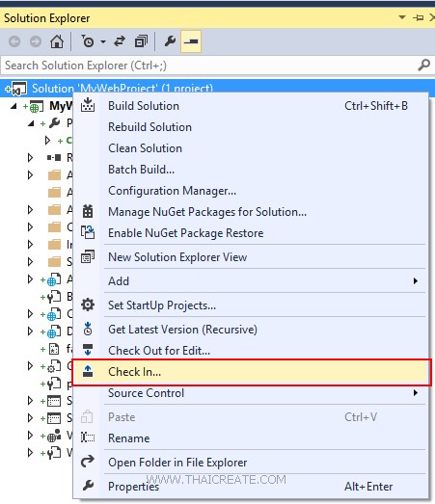The height and width of the screenshot is (504, 435).
Task: Expand the Source Control submenu arrow
Action: click(416, 393)
